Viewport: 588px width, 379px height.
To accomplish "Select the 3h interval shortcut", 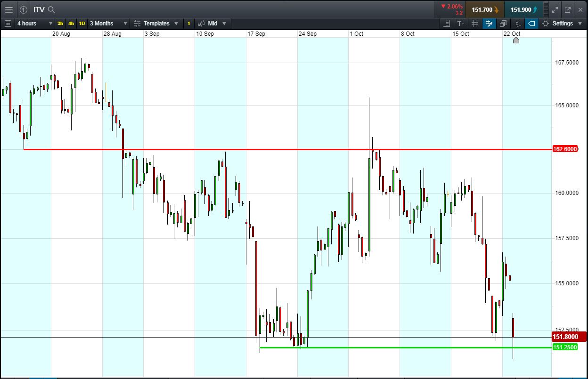I will pyautogui.click(x=60, y=23).
